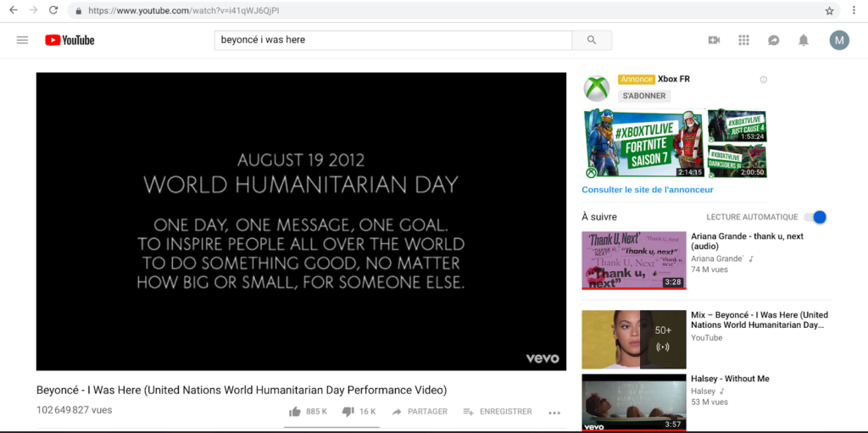Click the "Mix – Beyoncé - I Was Here" title
The width and height of the screenshot is (868, 433).
point(759,320)
